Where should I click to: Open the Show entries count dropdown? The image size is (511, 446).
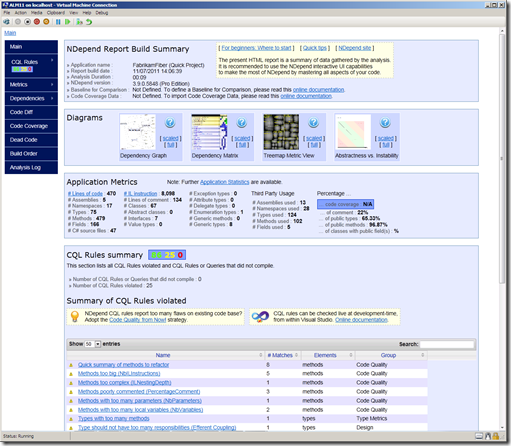pyautogui.click(x=93, y=344)
